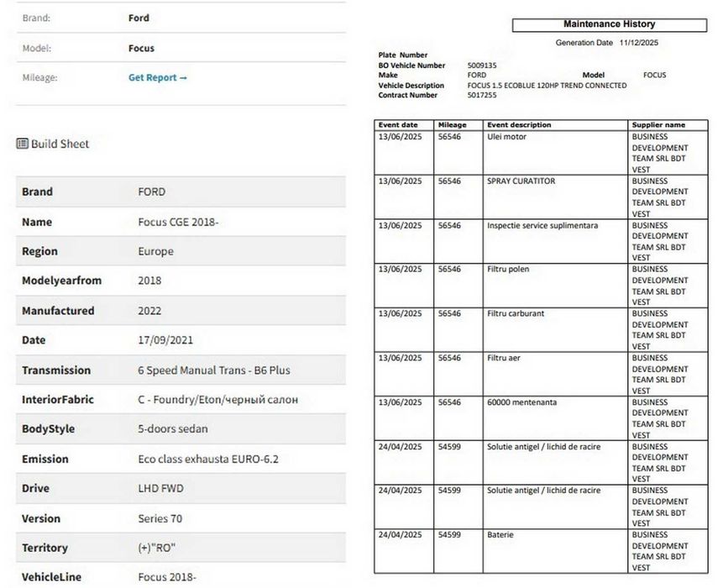The width and height of the screenshot is (723, 588).
Task: Select the Name value 'Focus CGE 2018-'
Action: coord(178,222)
